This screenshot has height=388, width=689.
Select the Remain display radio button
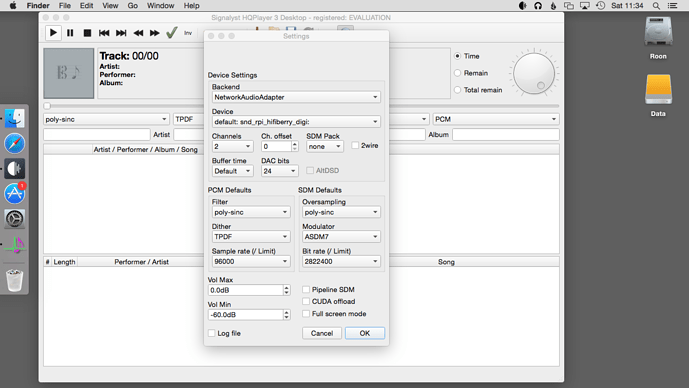tap(457, 73)
